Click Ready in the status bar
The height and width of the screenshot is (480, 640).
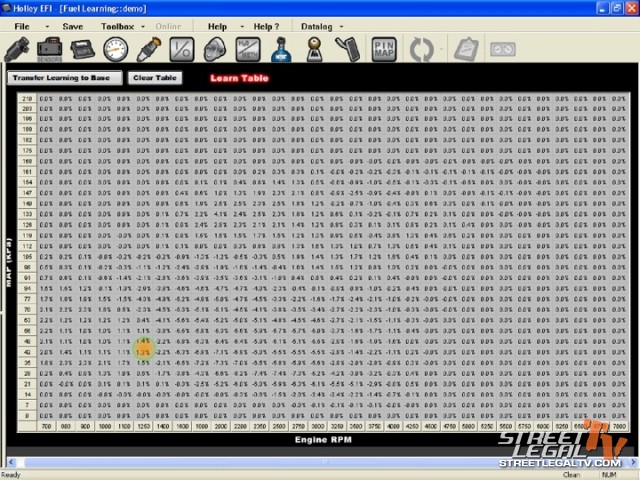tap(11, 475)
